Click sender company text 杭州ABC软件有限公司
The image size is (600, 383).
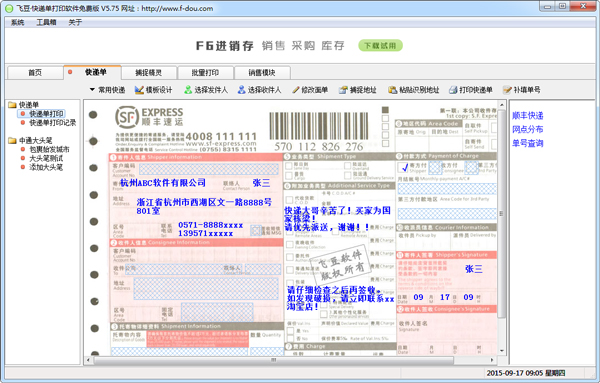click(163, 183)
